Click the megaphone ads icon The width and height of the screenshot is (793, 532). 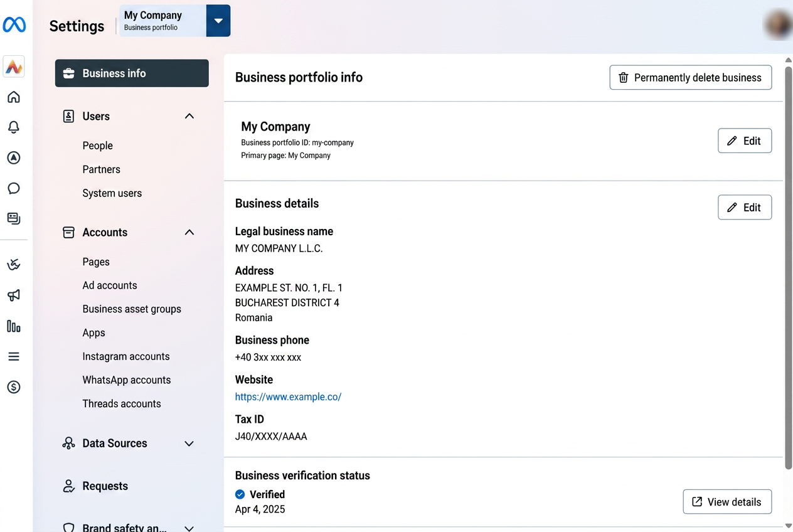14,295
